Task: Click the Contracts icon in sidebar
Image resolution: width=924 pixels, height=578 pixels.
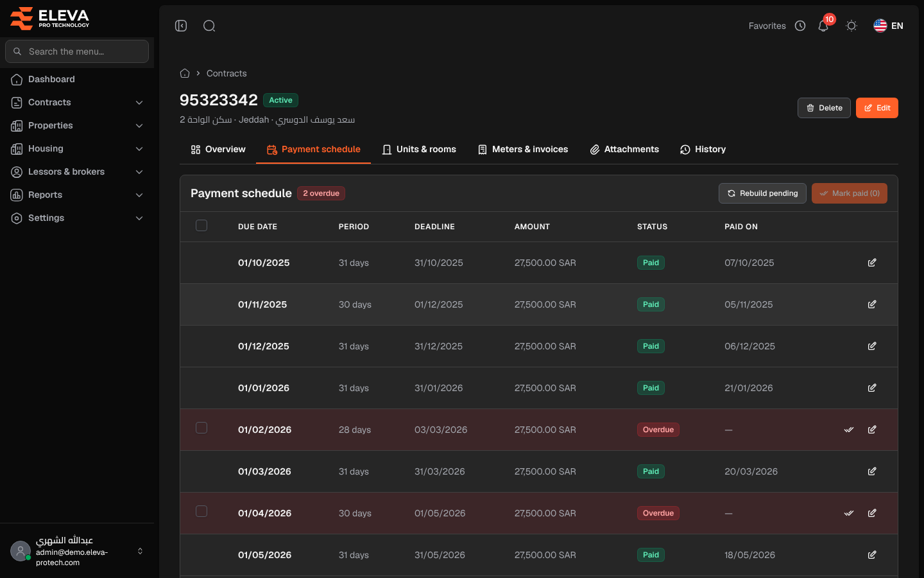Action: click(x=17, y=103)
